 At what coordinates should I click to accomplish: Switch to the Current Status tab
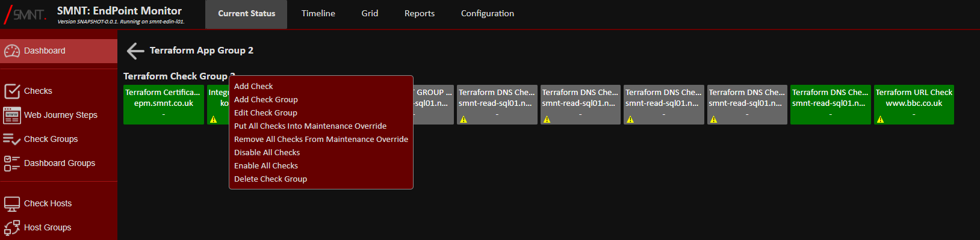point(246,14)
